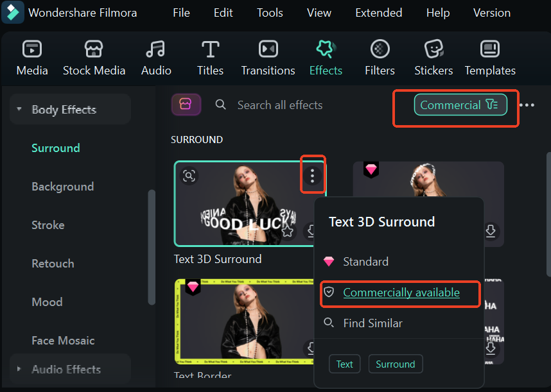Screen dimensions: 551x392
Task: Open the three-dot overflow menu beside Commercial
Action: pyautogui.click(x=527, y=105)
